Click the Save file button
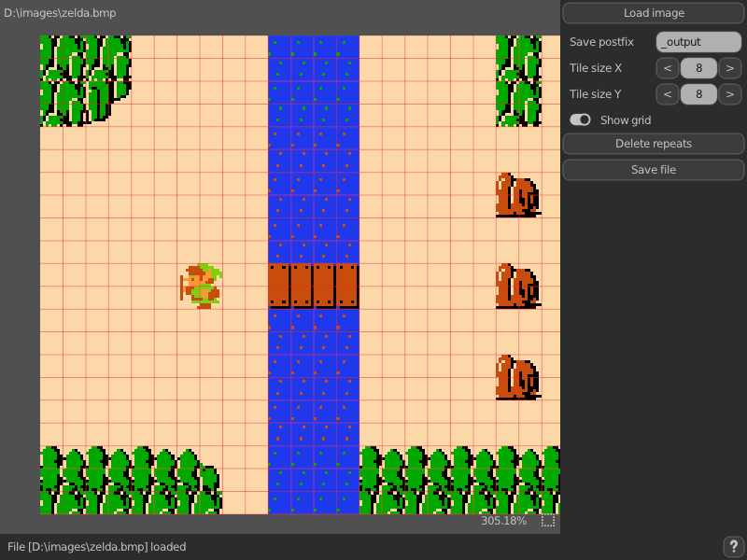This screenshot has height=560, width=747. tap(654, 170)
